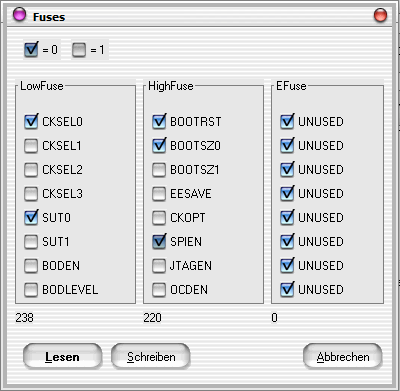
Task: Click the SPIEN checkbox
Action: click(x=159, y=242)
